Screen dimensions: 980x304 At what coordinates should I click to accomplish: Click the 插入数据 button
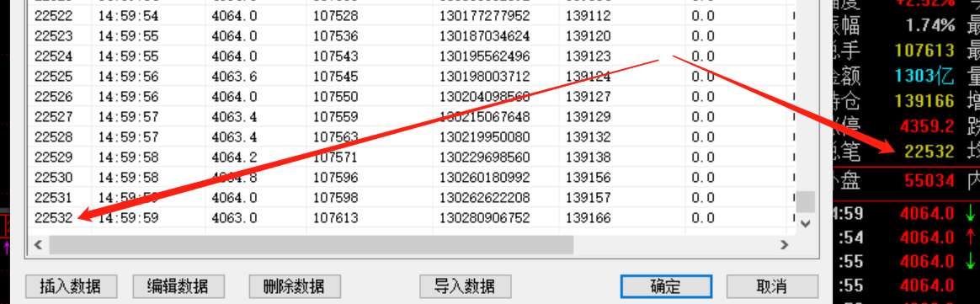tap(72, 286)
